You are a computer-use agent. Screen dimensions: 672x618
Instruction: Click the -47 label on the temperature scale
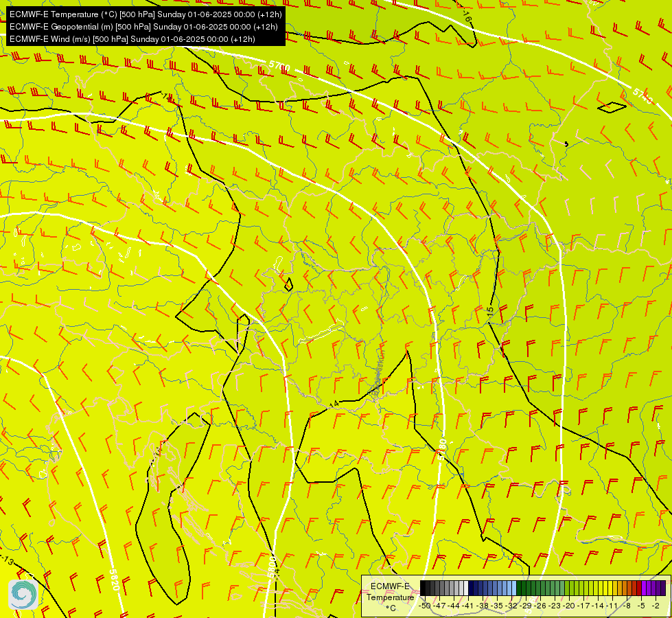coord(439,606)
